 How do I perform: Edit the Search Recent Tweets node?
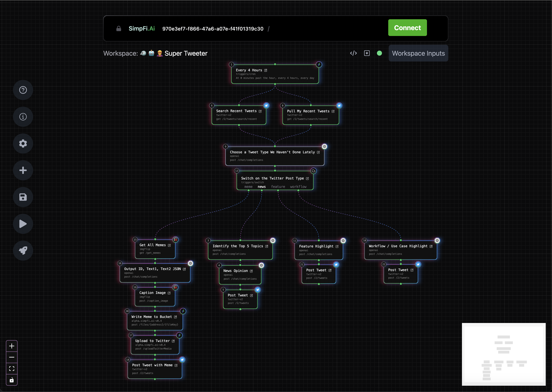coord(260,111)
